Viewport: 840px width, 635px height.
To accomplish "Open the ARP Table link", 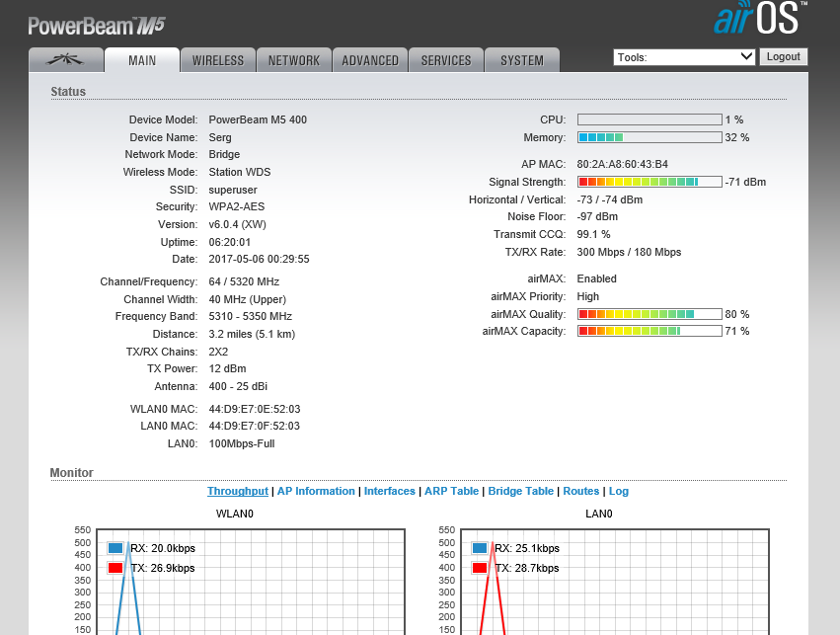I will tap(451, 491).
